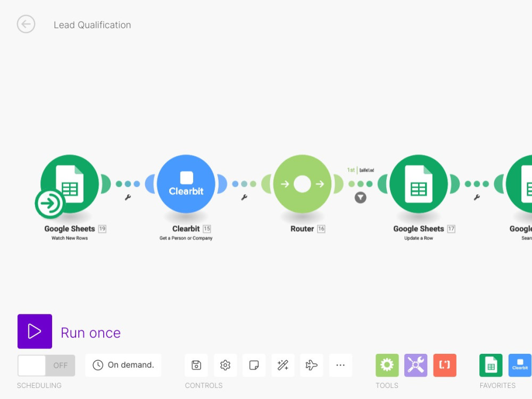Open the filter funnel after the Router
Screen dimensions: 532x399
pyautogui.click(x=360, y=197)
